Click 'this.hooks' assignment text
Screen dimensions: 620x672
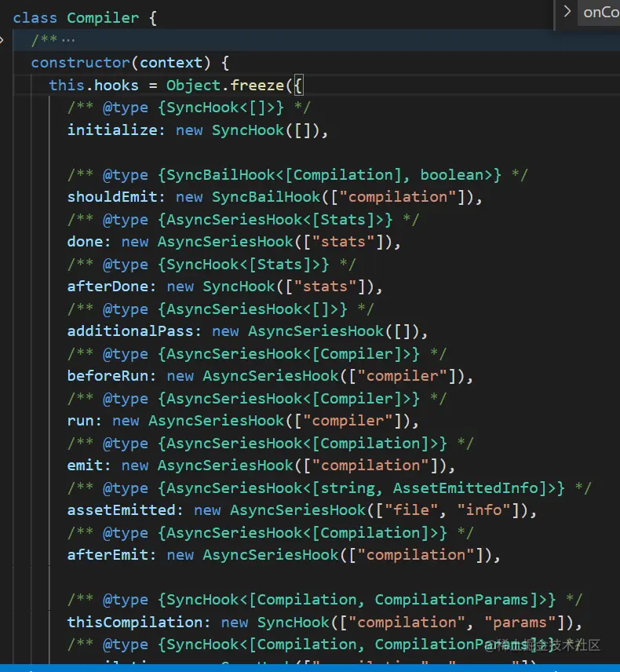click(x=93, y=86)
